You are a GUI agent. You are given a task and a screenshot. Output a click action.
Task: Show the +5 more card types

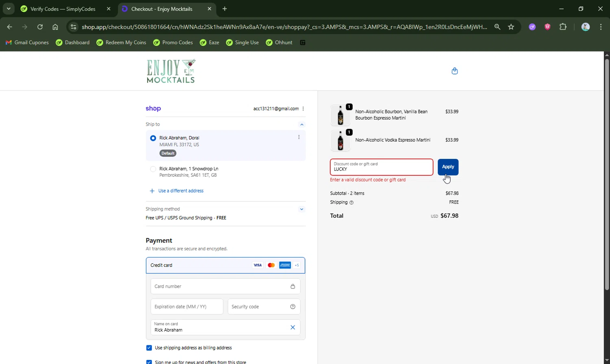point(297,265)
